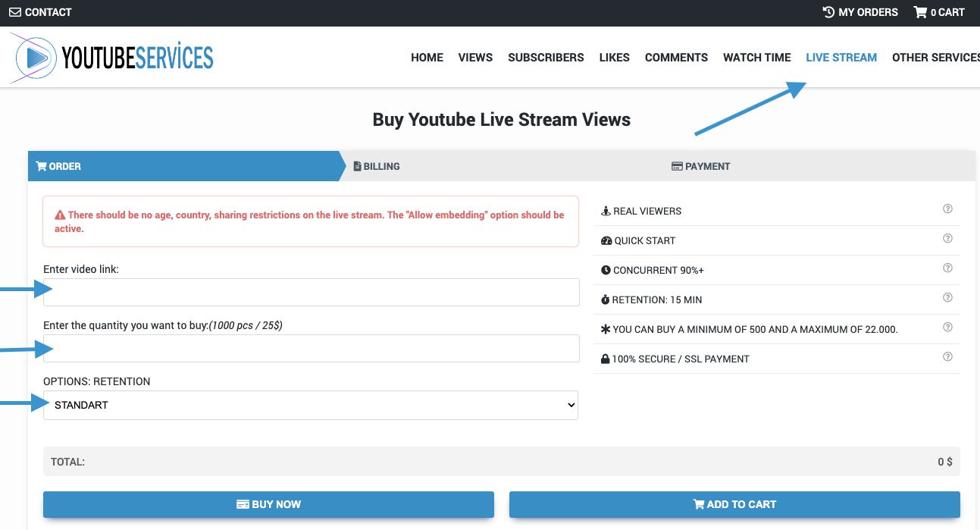Select the ORDER step tab

[186, 166]
